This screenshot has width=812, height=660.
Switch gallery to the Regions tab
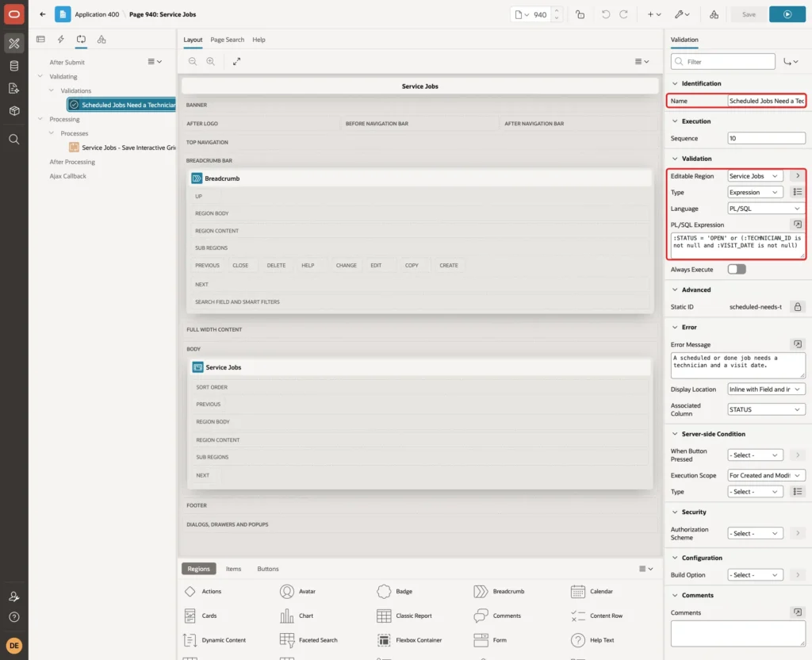tap(199, 569)
